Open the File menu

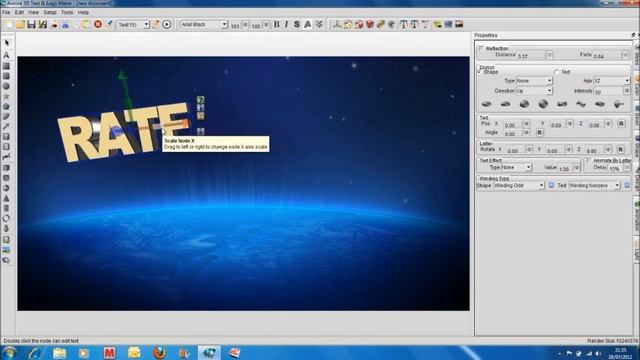pyautogui.click(x=6, y=13)
